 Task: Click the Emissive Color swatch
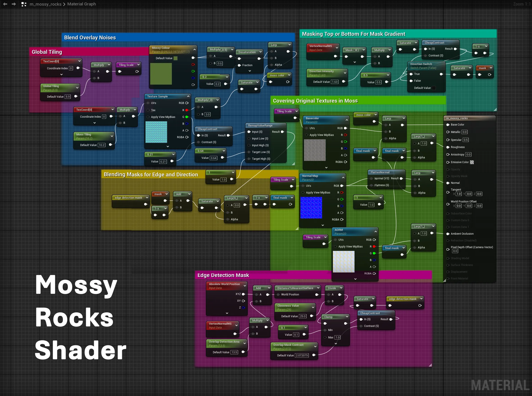click(x=472, y=162)
